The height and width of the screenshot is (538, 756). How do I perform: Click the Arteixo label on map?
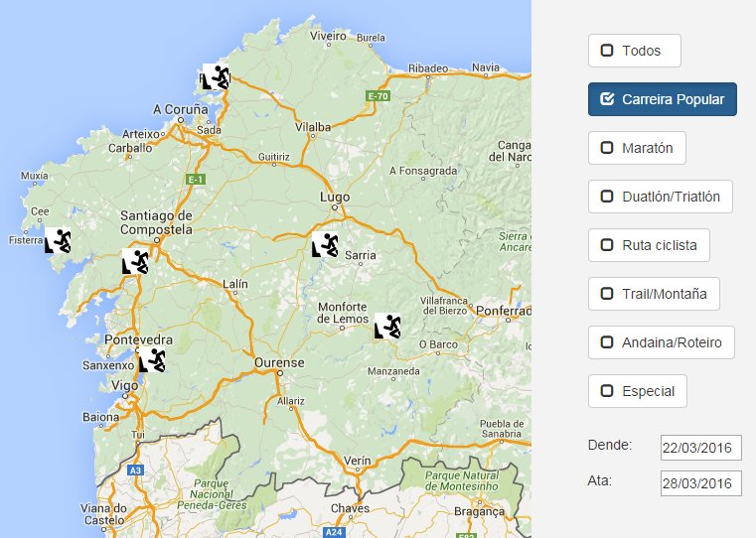(x=141, y=134)
